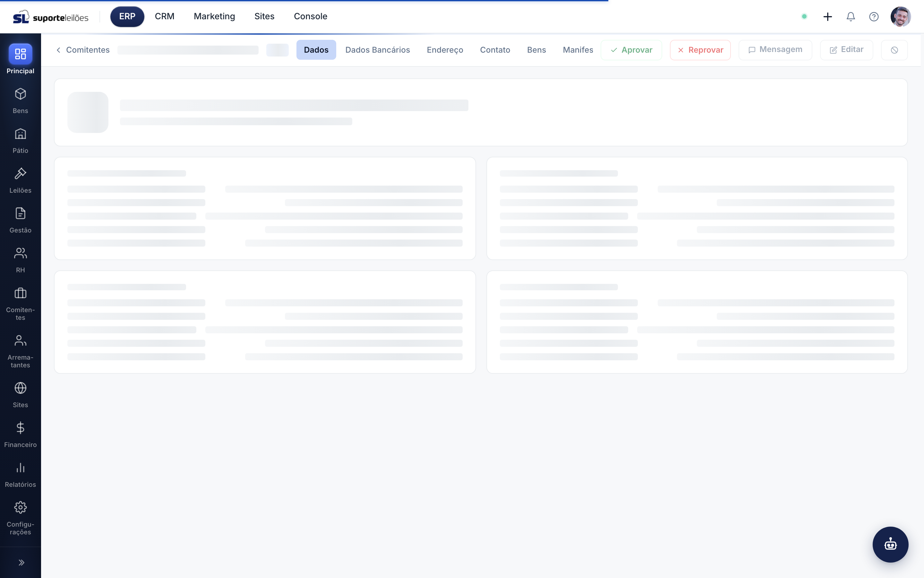Open Financeiro dollar icon

(x=20, y=428)
